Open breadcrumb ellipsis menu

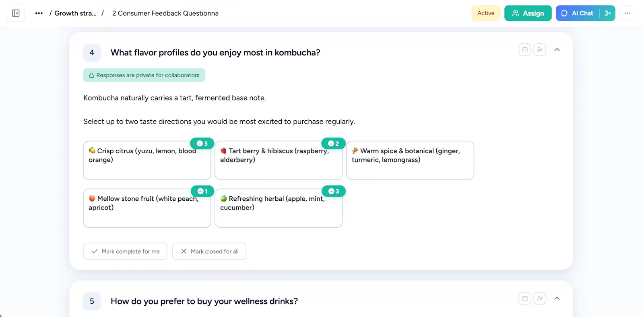39,13
